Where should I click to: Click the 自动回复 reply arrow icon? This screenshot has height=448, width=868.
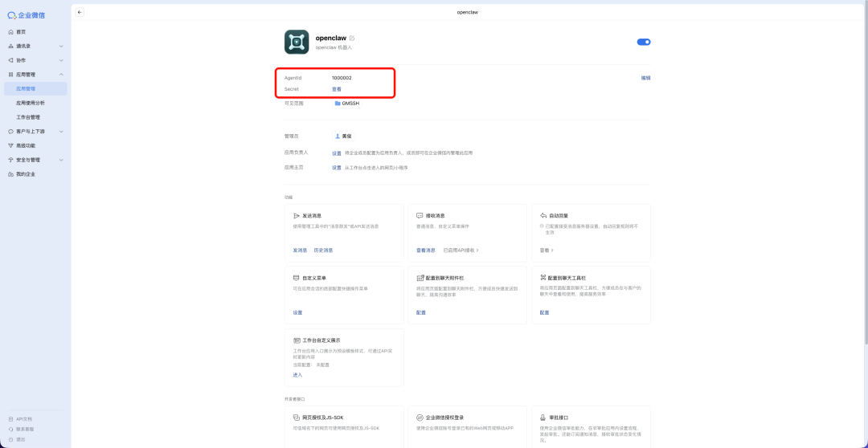(x=543, y=216)
